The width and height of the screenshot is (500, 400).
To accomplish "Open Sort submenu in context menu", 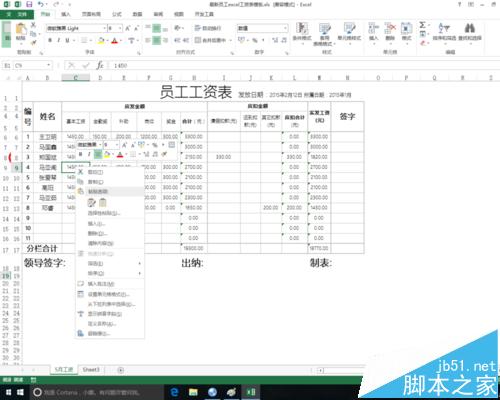I will pos(110,273).
